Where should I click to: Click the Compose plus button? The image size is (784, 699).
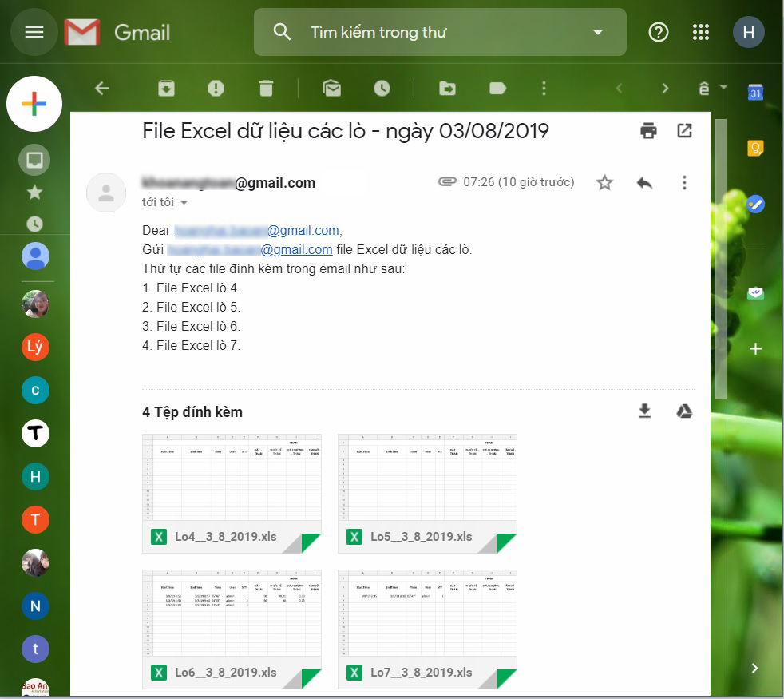pyautogui.click(x=34, y=104)
